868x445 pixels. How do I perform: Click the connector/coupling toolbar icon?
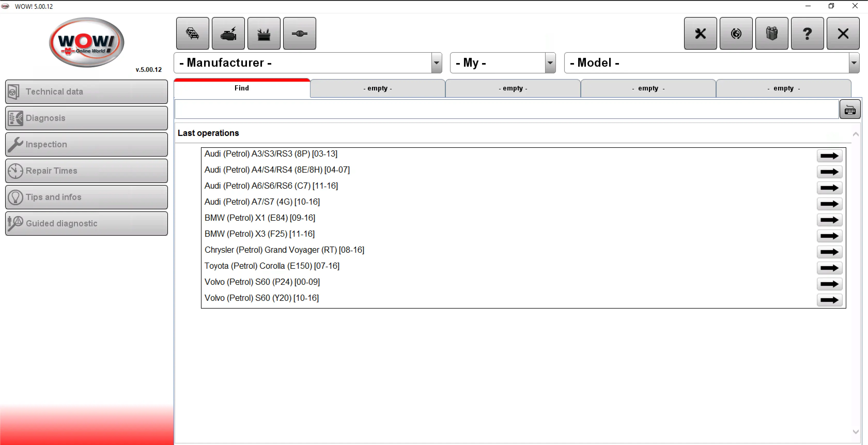[x=299, y=33]
